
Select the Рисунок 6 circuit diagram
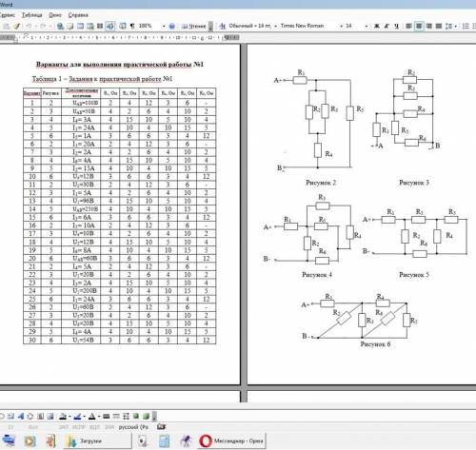[359, 316]
